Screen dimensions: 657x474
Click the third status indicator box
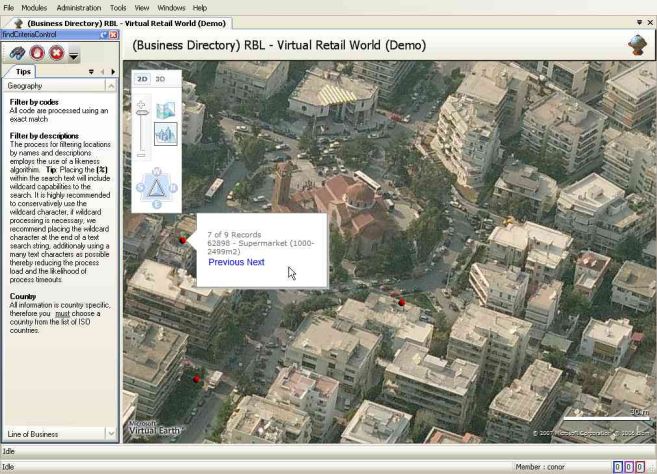640,467
